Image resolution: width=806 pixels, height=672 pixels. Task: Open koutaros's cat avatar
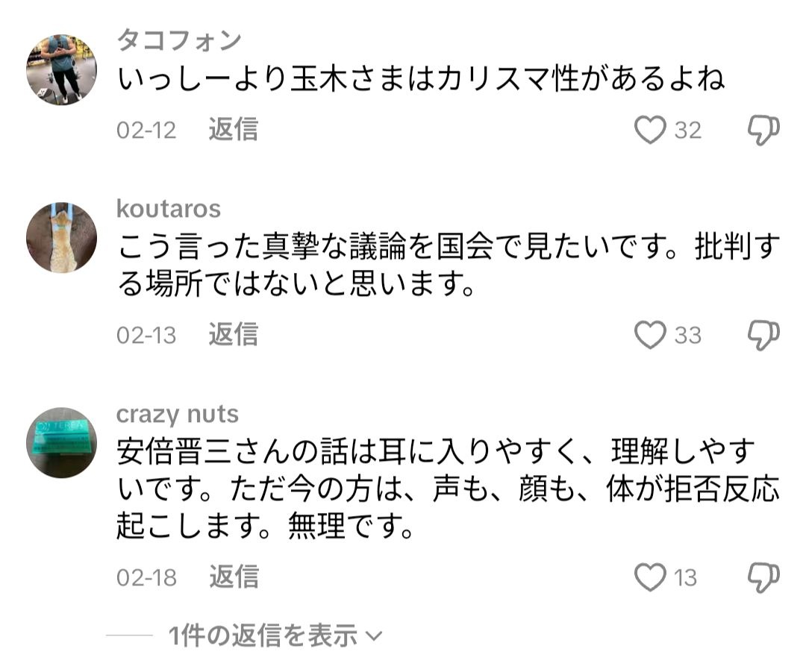[62, 237]
